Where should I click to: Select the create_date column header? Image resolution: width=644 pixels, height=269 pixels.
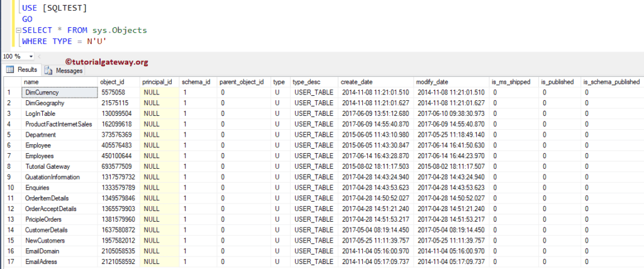(375, 82)
